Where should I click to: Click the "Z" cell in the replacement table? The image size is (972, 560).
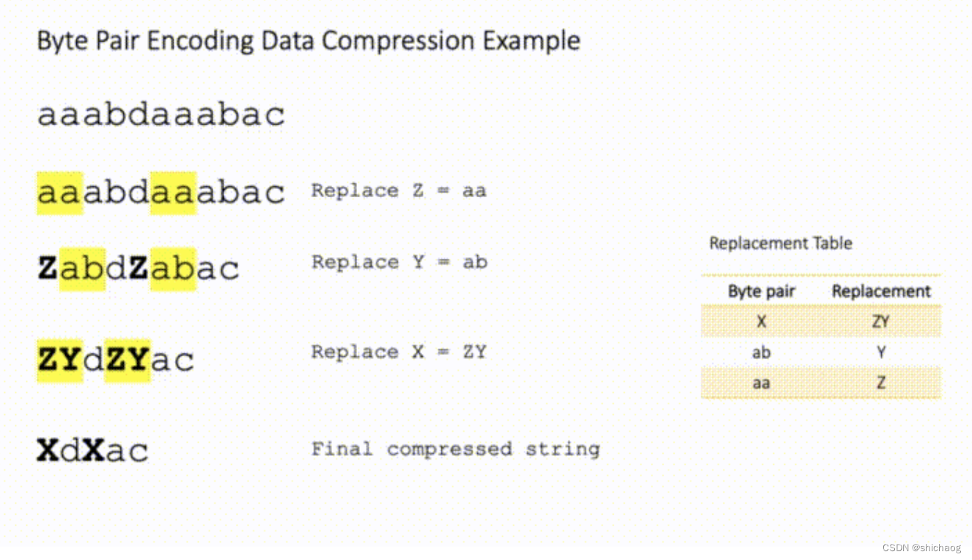[881, 383]
